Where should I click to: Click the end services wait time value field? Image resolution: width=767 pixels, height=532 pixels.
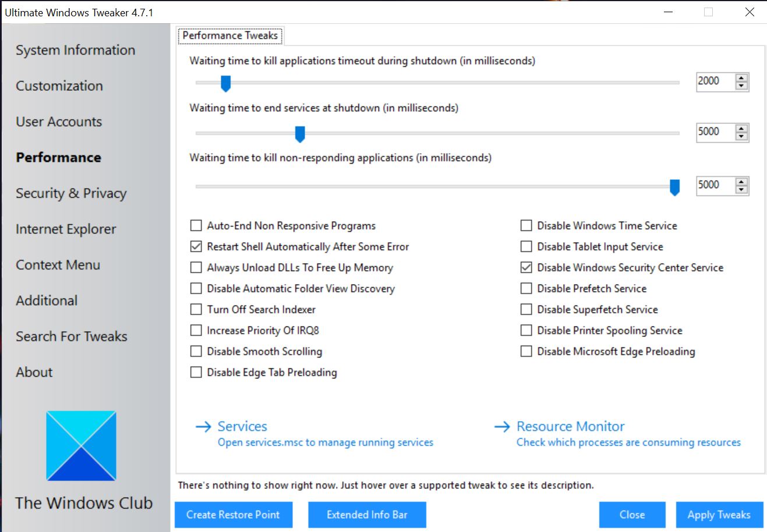tap(716, 132)
